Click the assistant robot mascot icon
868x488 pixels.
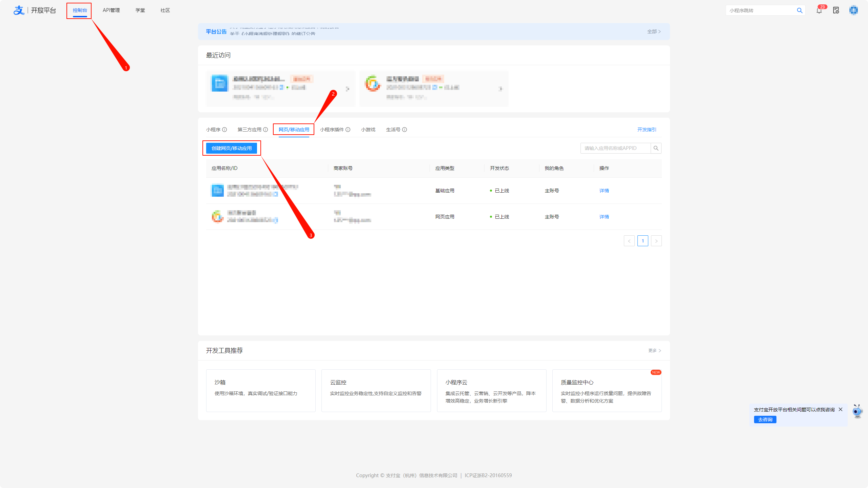click(857, 411)
